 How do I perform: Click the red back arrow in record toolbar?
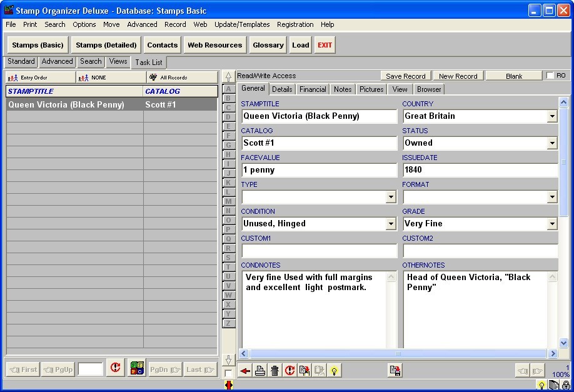click(x=245, y=371)
